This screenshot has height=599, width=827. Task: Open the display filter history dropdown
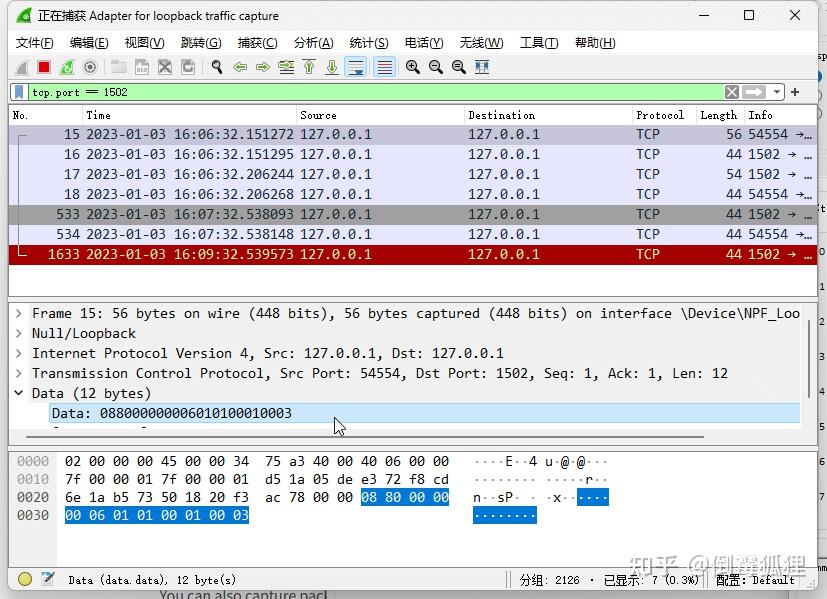[x=777, y=91]
